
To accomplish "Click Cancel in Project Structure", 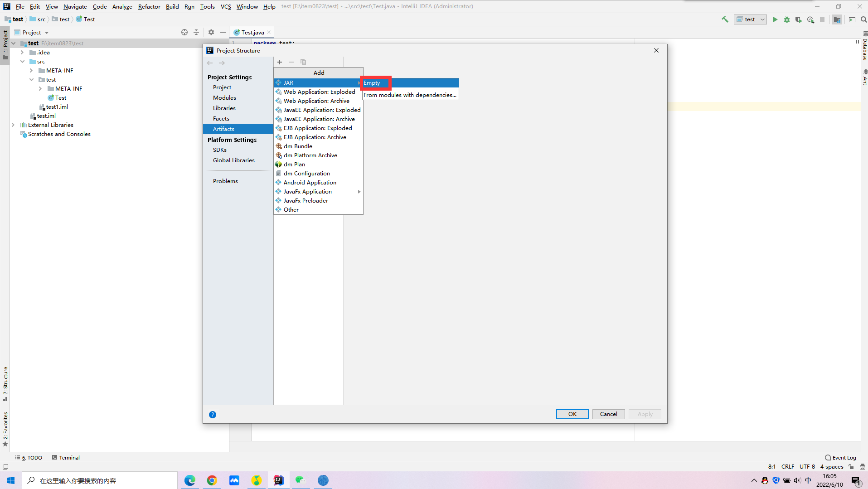I will pos(608,414).
